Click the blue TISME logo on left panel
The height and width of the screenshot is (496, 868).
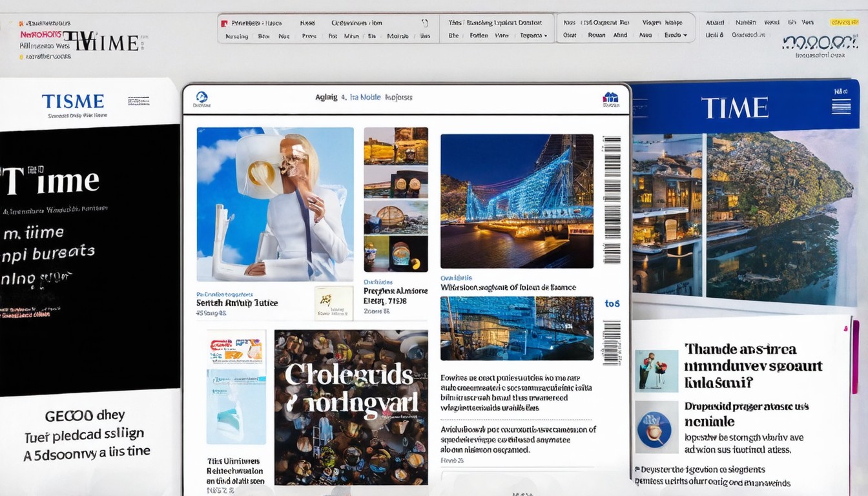pos(73,101)
